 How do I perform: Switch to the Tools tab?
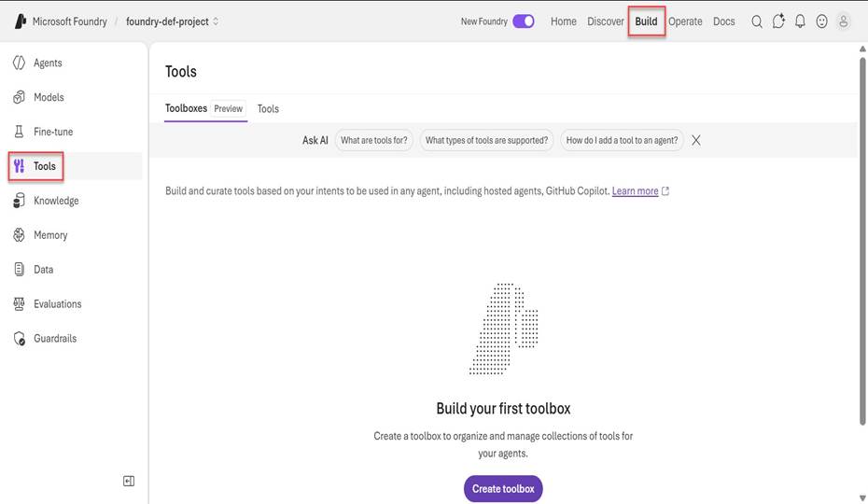coord(268,109)
